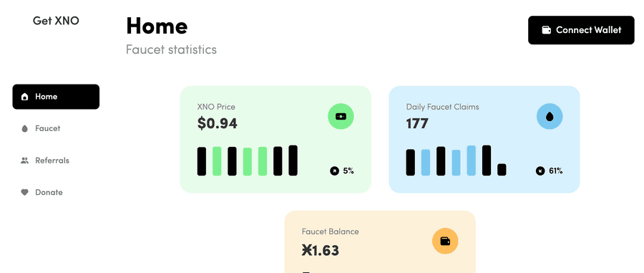Click wallet icon inside Connect Wallet button
This screenshot has height=273, width=644.
(546, 30)
